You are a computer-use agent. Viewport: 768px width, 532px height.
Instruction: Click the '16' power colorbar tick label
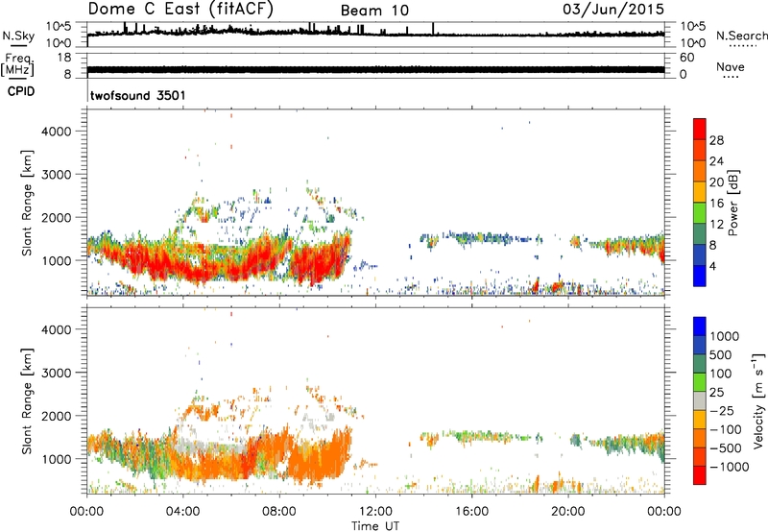(x=716, y=204)
